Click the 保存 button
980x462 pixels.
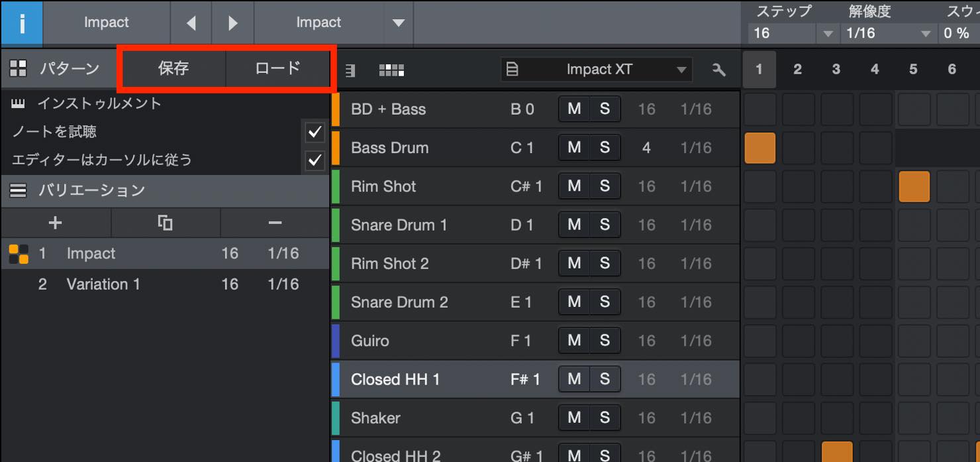(x=173, y=68)
